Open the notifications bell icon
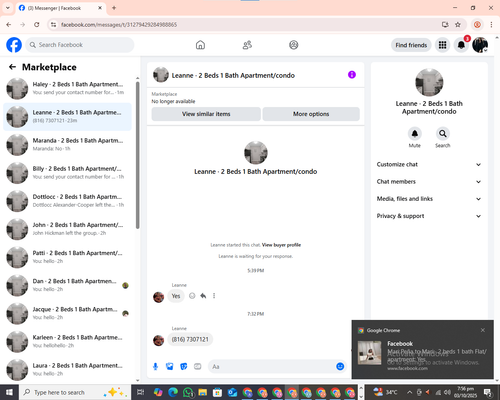The width and height of the screenshot is (500, 400). coord(461,45)
